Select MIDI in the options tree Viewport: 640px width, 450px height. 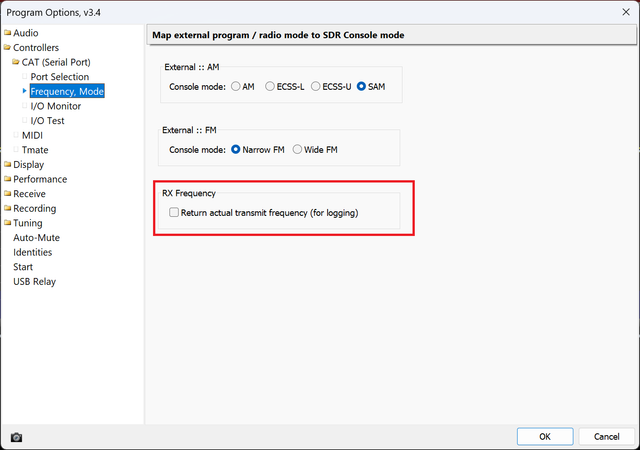tap(32, 135)
